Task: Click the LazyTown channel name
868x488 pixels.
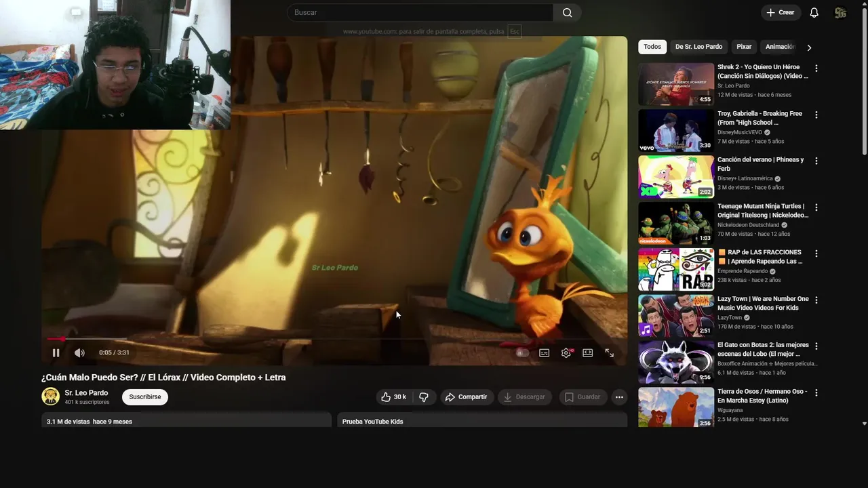Action: (x=730, y=318)
